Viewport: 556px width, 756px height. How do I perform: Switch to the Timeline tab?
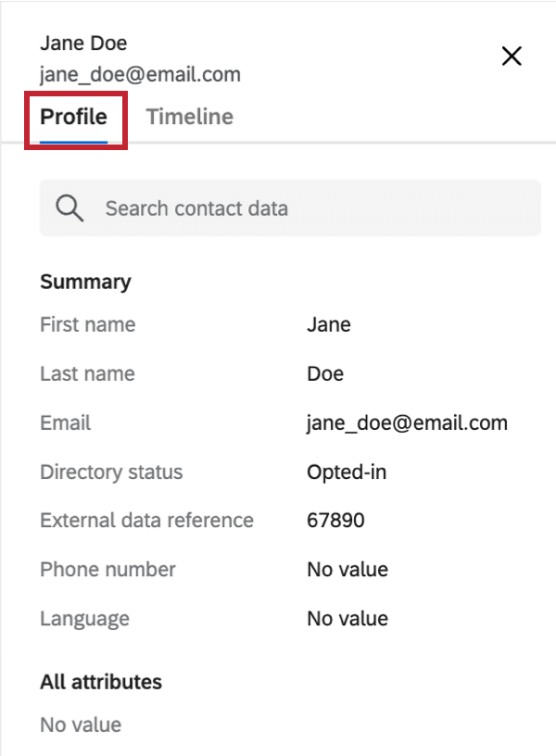point(189,117)
